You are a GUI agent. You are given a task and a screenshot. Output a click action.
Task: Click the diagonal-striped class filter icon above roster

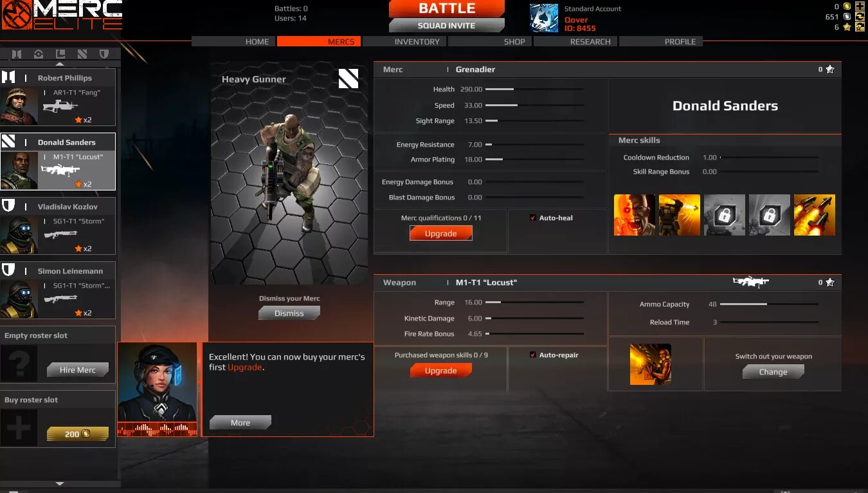pos(82,54)
